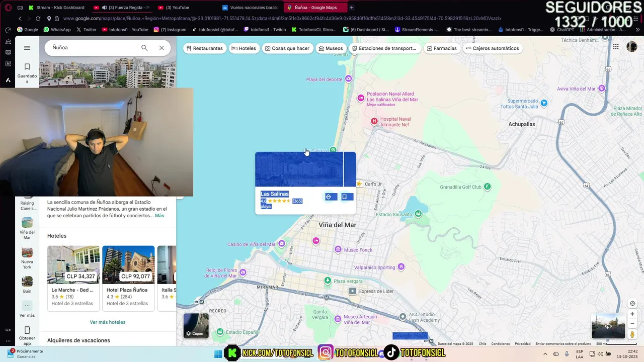Click Privacidad footer link
The width and height of the screenshot is (644, 362).
point(522,344)
